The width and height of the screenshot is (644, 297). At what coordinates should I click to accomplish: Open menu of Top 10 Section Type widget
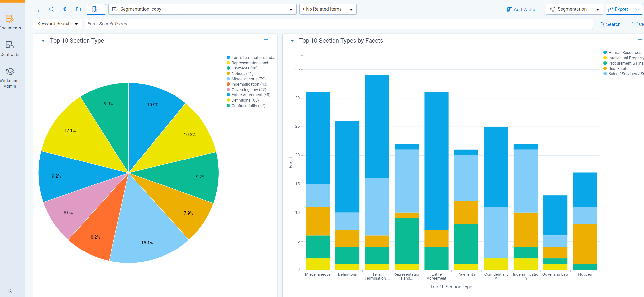tap(266, 41)
